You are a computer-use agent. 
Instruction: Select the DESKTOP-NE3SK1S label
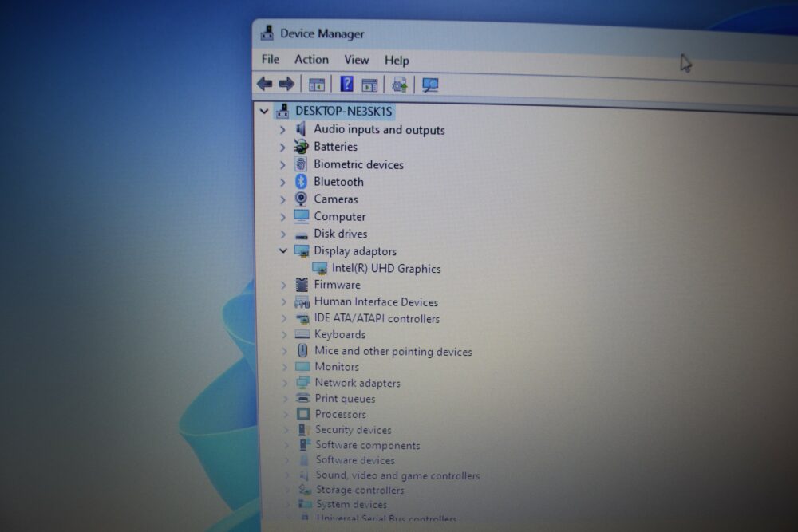(343, 111)
